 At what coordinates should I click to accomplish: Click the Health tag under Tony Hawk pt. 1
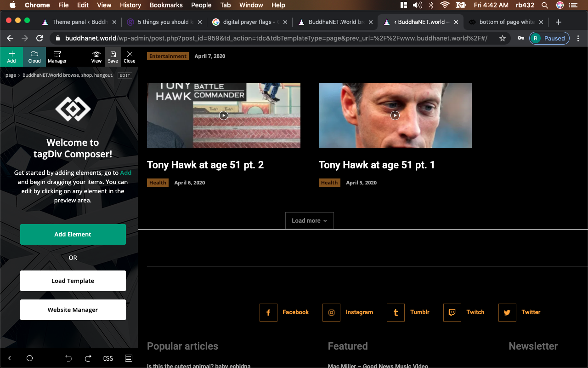pyautogui.click(x=329, y=183)
